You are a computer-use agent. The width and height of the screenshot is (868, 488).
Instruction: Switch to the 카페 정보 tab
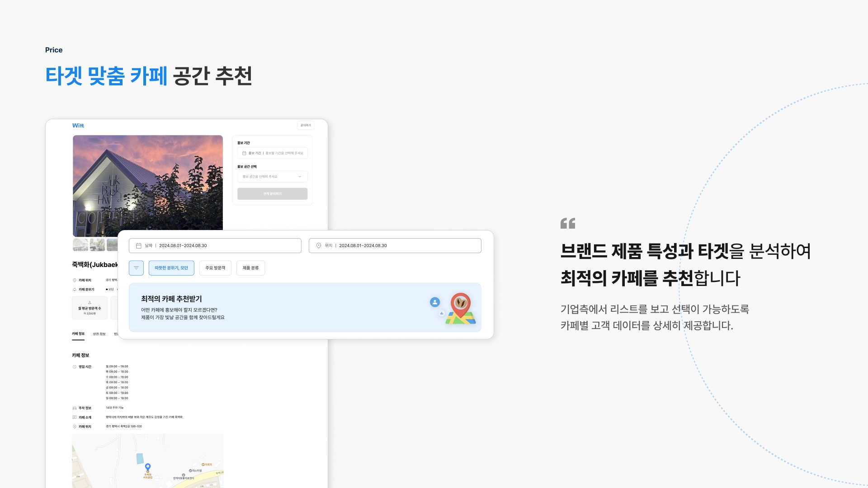tap(78, 334)
